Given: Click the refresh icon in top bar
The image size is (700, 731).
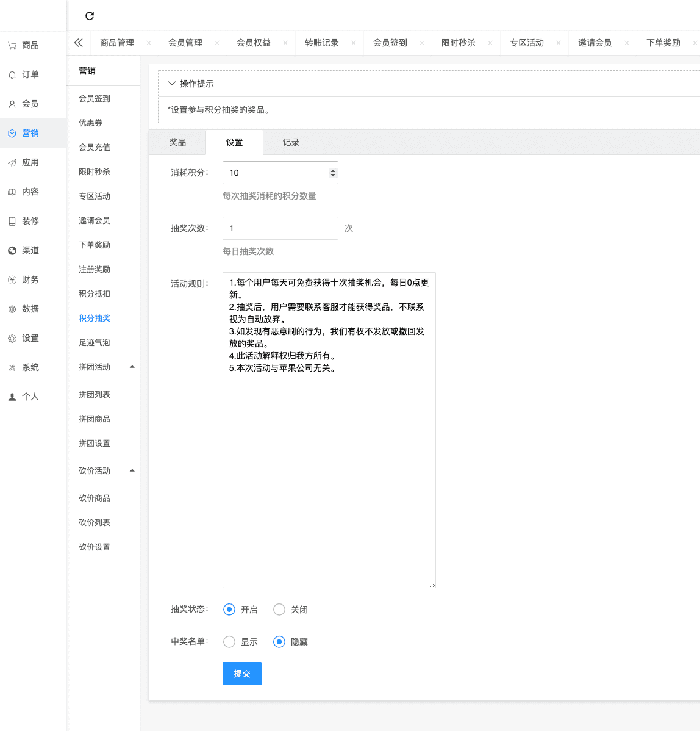Looking at the screenshot, I should click(90, 16).
